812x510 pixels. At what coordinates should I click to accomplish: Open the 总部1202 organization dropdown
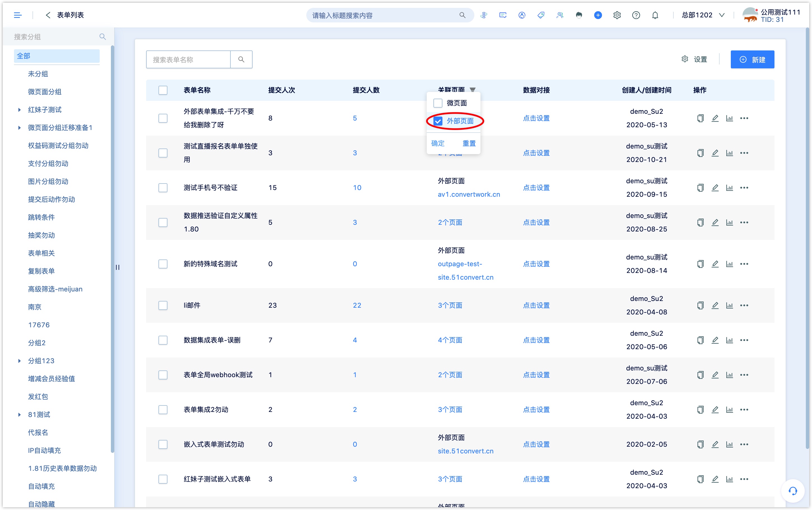click(703, 15)
